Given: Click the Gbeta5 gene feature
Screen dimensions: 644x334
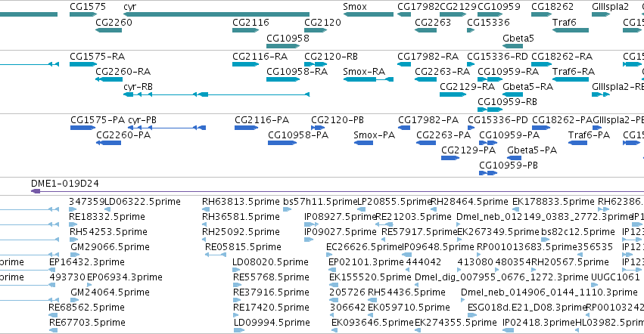Looking at the screenshot, I should pyautogui.click(x=513, y=46).
